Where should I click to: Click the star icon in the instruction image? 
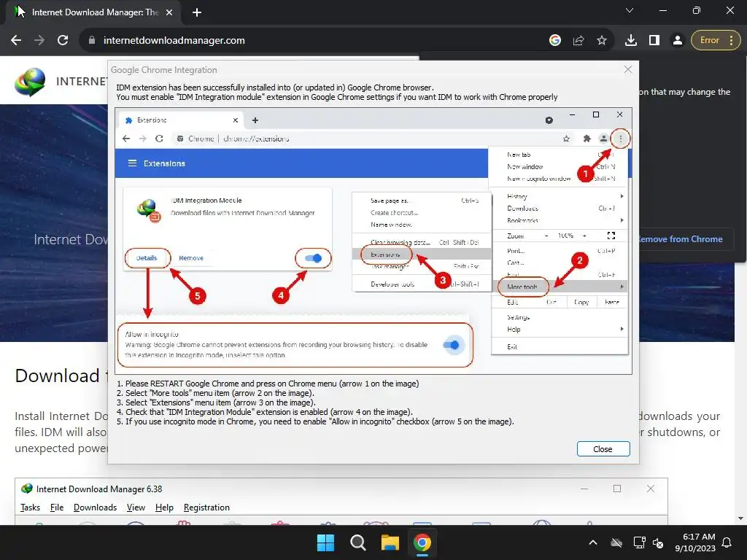tap(566, 139)
